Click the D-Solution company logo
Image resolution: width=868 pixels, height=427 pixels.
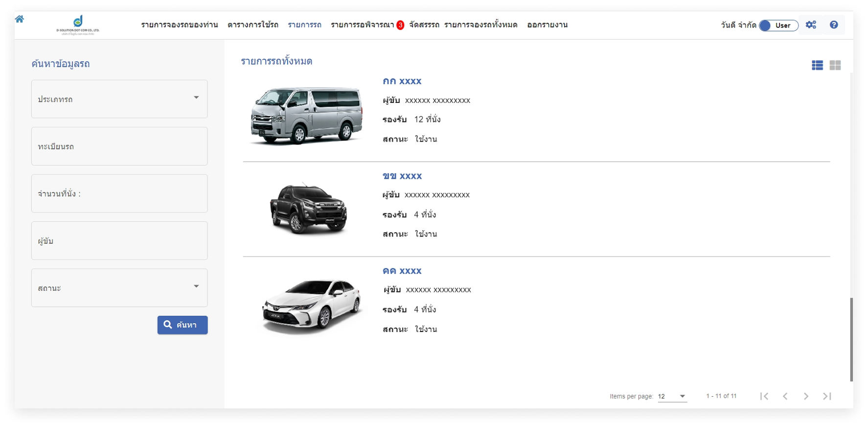click(78, 25)
